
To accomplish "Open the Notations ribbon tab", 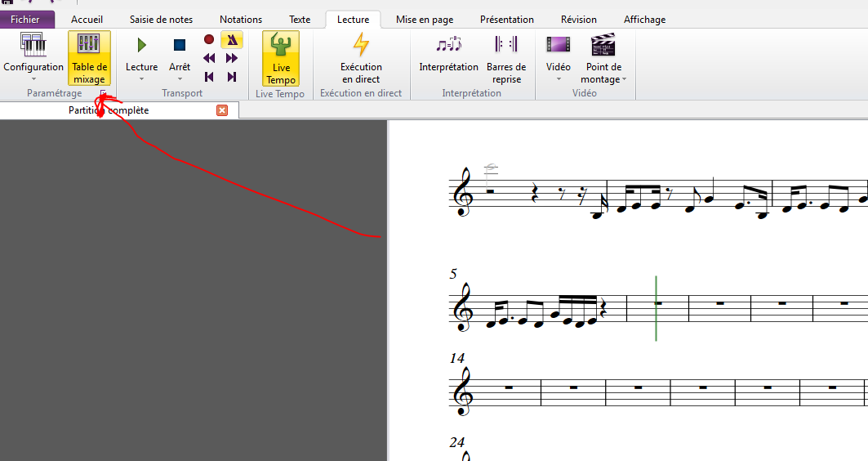I will pos(241,20).
